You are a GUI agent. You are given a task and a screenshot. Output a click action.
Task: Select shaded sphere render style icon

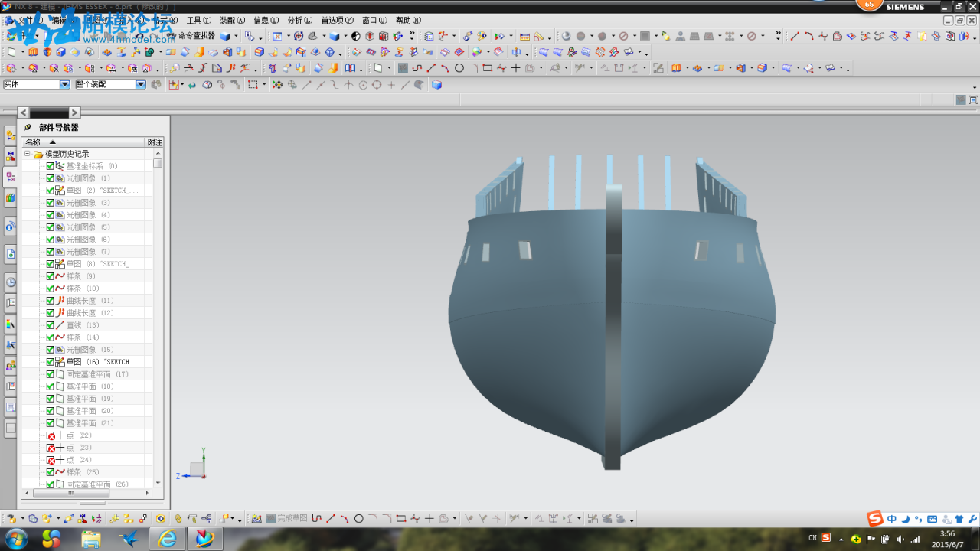(567, 36)
